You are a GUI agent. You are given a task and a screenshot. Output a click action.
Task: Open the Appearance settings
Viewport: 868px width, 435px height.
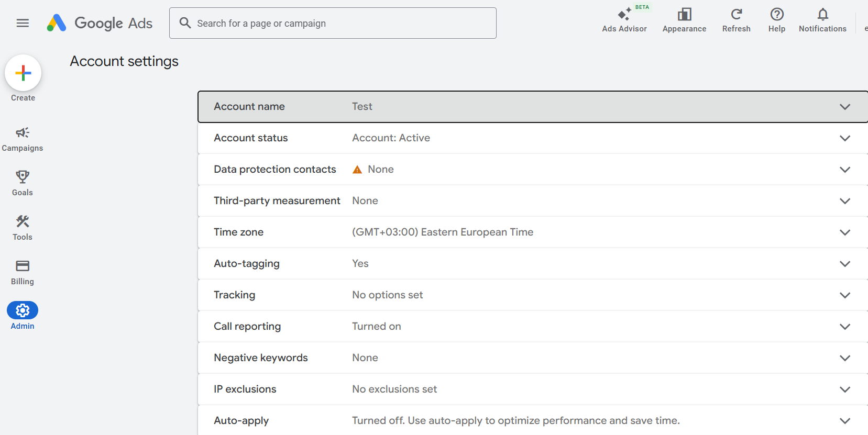pos(684,20)
